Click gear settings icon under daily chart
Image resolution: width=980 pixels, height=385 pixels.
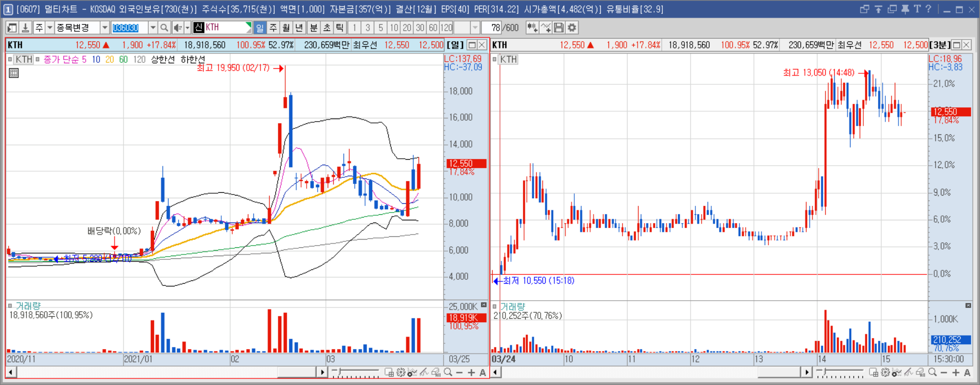(401, 373)
